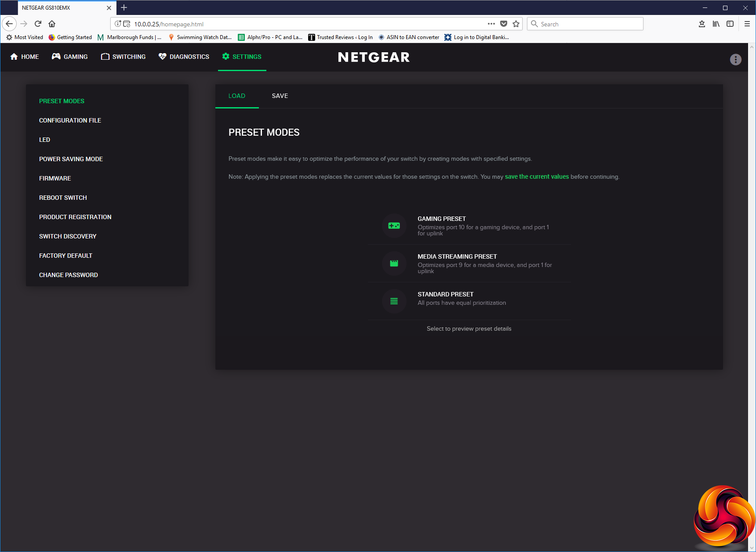Close the NETGEAR GS810EMX tab
The width and height of the screenshot is (756, 552).
109,8
